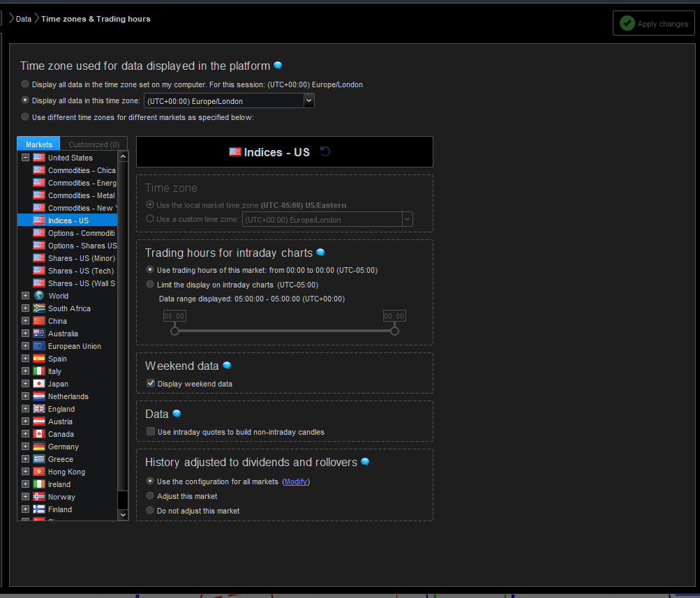Click the Modify link
Image resolution: width=700 pixels, height=598 pixels.
point(295,481)
